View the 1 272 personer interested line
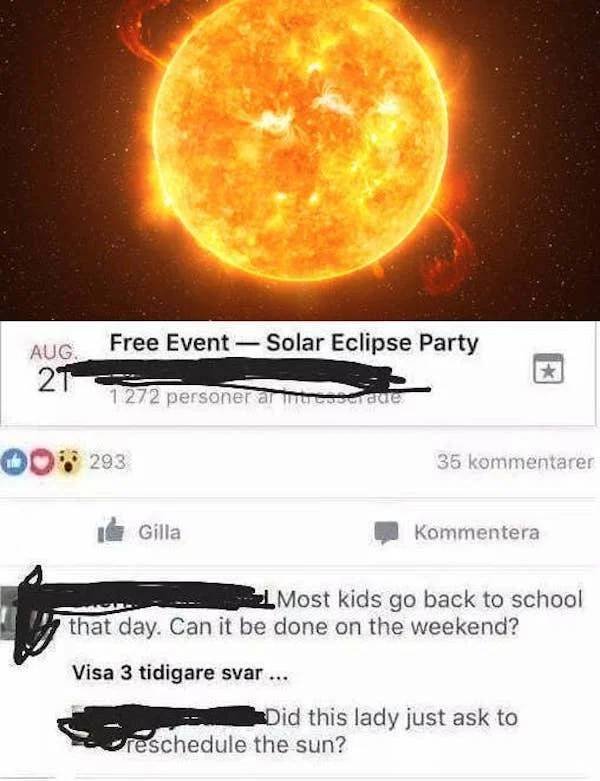 (x=255, y=397)
